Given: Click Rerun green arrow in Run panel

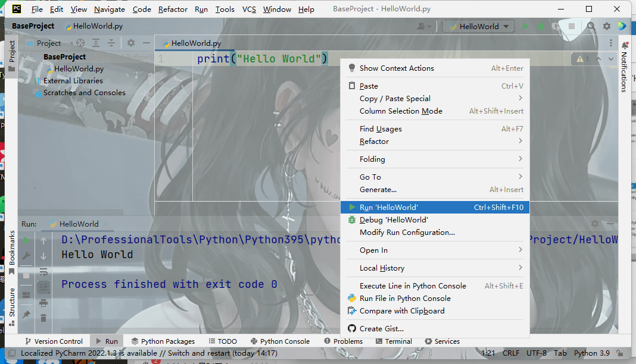Looking at the screenshot, I should [26, 240].
